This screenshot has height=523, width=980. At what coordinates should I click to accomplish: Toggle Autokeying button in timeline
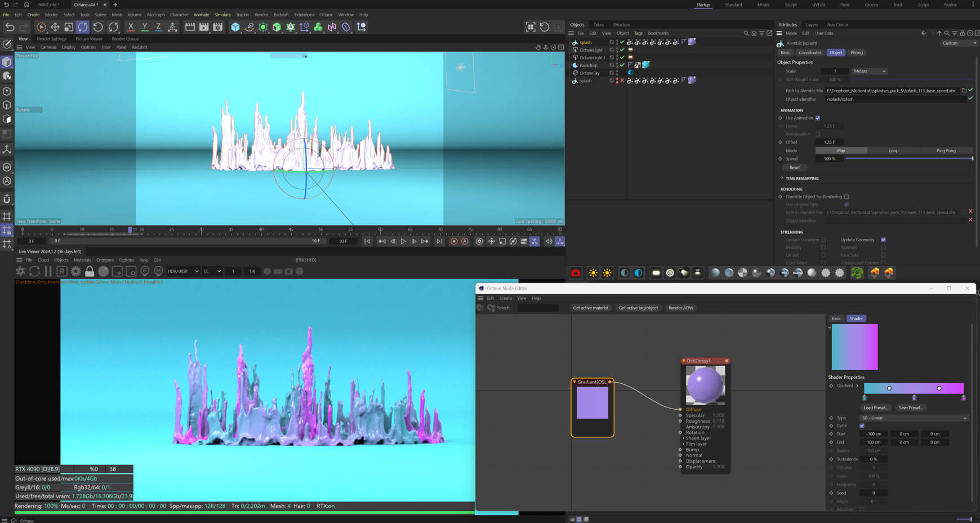click(465, 241)
